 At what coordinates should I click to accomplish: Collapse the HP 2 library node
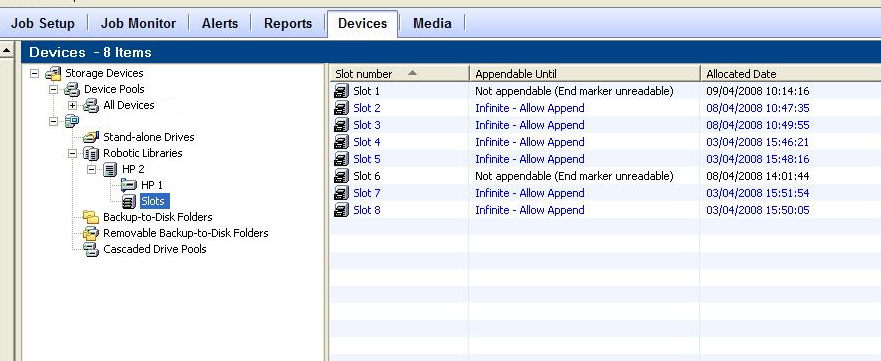[x=91, y=169]
